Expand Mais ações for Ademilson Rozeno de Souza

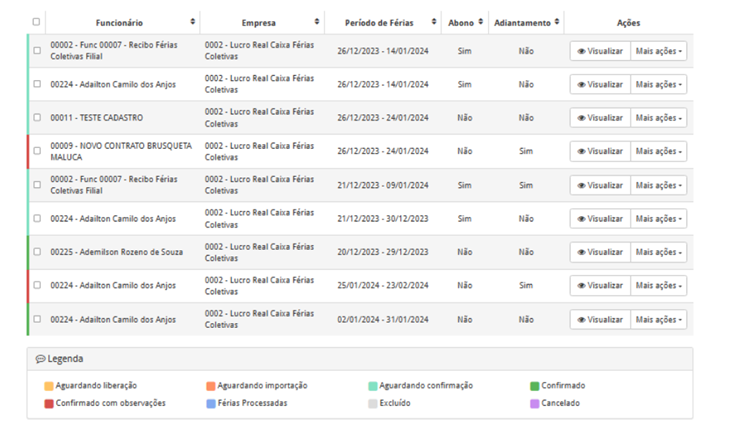[659, 252]
